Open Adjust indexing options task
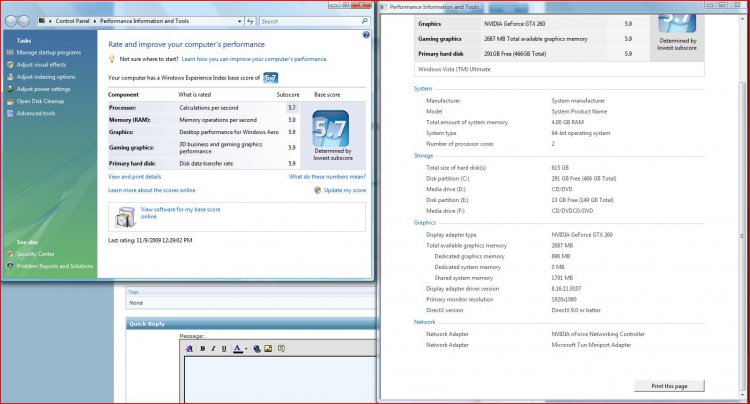Viewport: 750px width, 404px height. [x=46, y=76]
